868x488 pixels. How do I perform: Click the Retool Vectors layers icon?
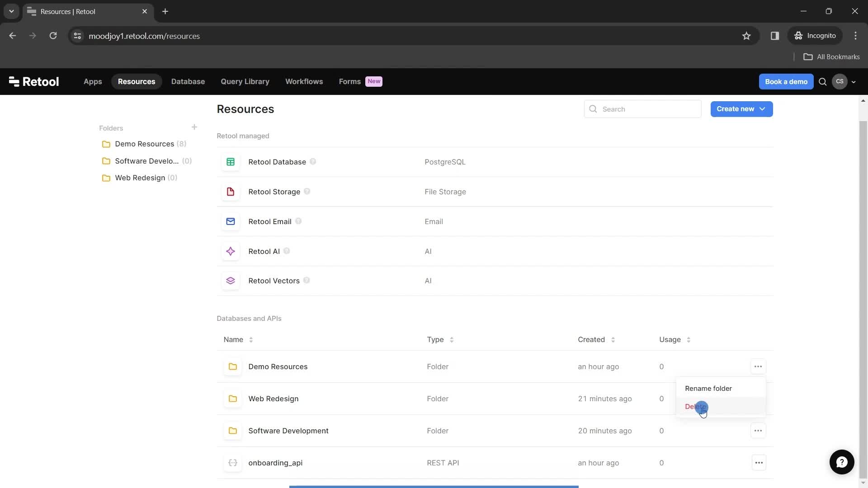(231, 281)
